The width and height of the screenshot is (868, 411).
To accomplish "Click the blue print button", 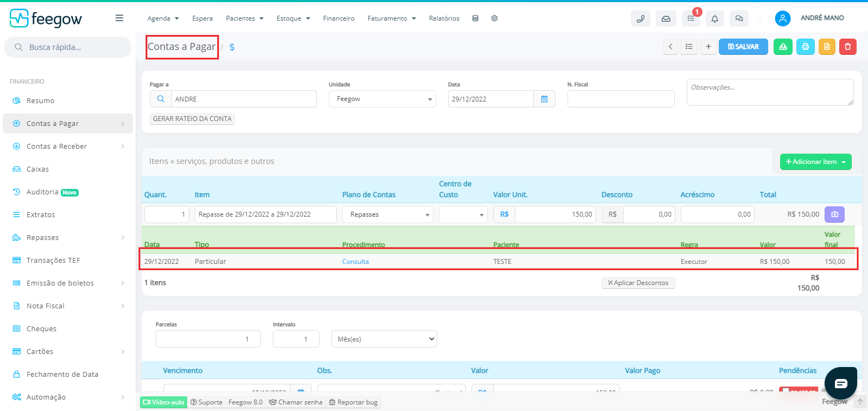I will (x=806, y=47).
